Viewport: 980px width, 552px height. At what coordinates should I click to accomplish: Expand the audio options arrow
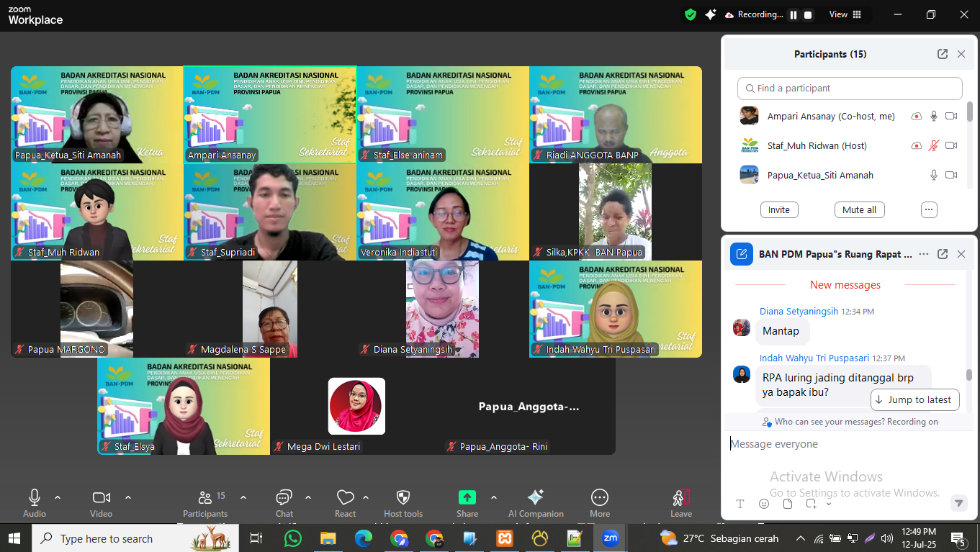click(x=58, y=497)
